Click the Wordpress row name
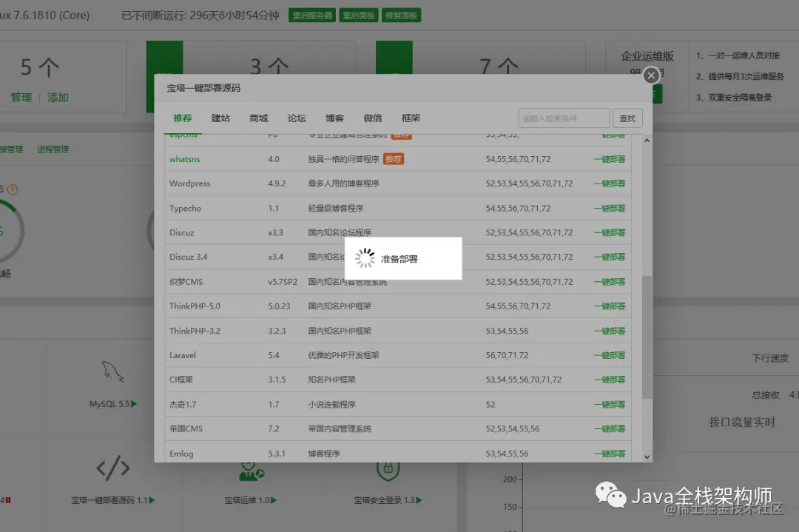799x532 pixels. [189, 183]
